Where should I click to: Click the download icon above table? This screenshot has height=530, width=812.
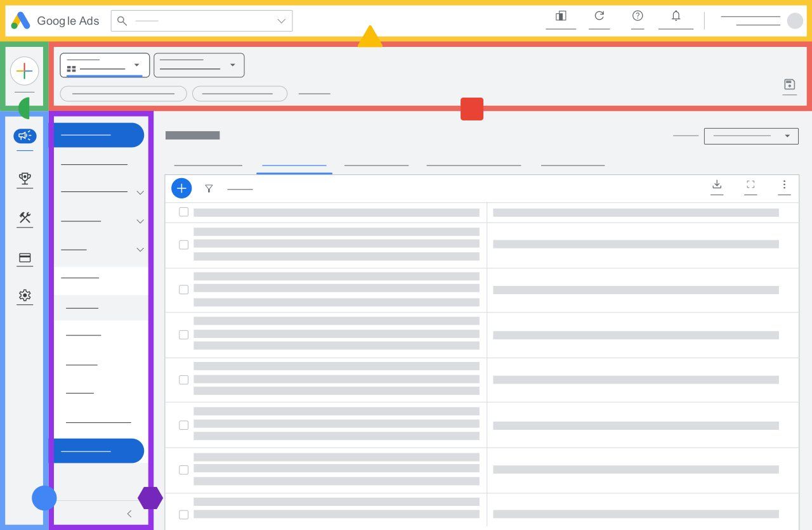[717, 184]
